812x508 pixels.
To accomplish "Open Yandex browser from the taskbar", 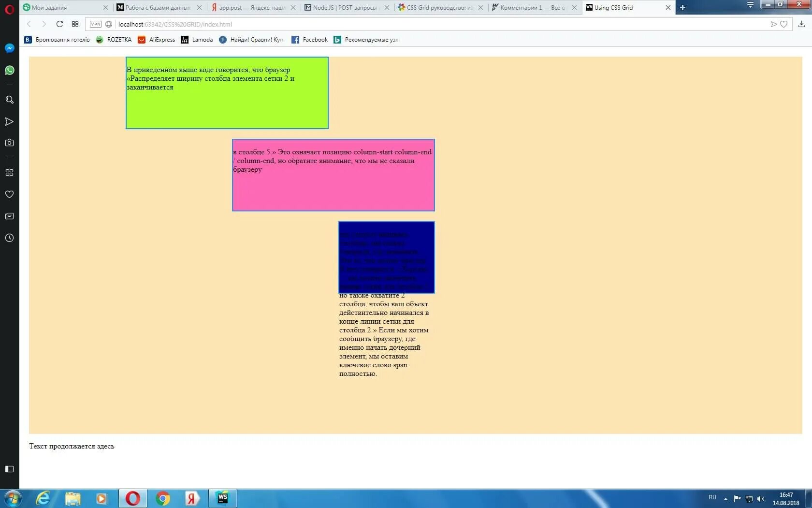I will 192,498.
